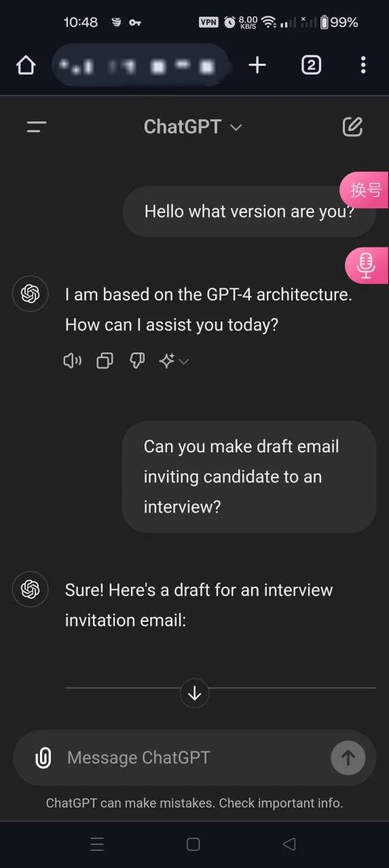Give thumbs down to the response
Image resolution: width=389 pixels, height=868 pixels.
click(137, 361)
